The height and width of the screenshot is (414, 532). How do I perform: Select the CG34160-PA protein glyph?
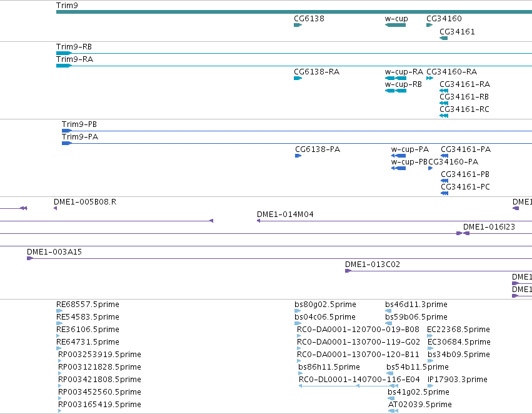(x=431, y=169)
